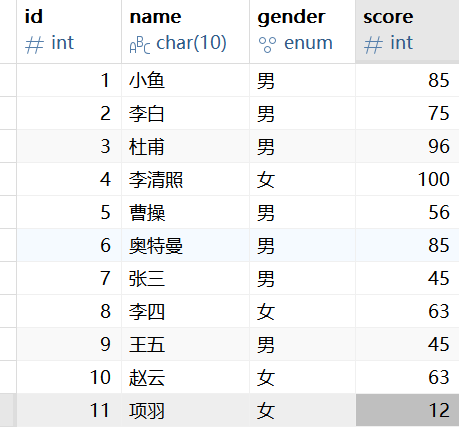Select the id cell 11
The image size is (459, 440).
pos(69,410)
